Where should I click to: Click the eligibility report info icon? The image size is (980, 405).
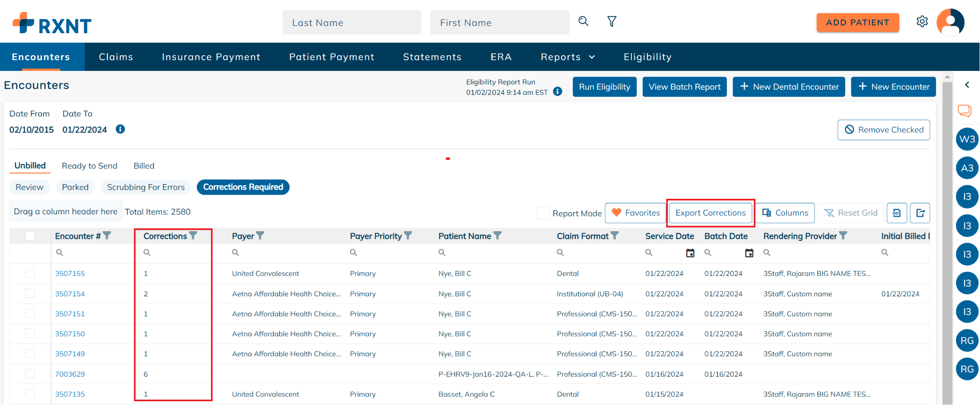(x=558, y=91)
